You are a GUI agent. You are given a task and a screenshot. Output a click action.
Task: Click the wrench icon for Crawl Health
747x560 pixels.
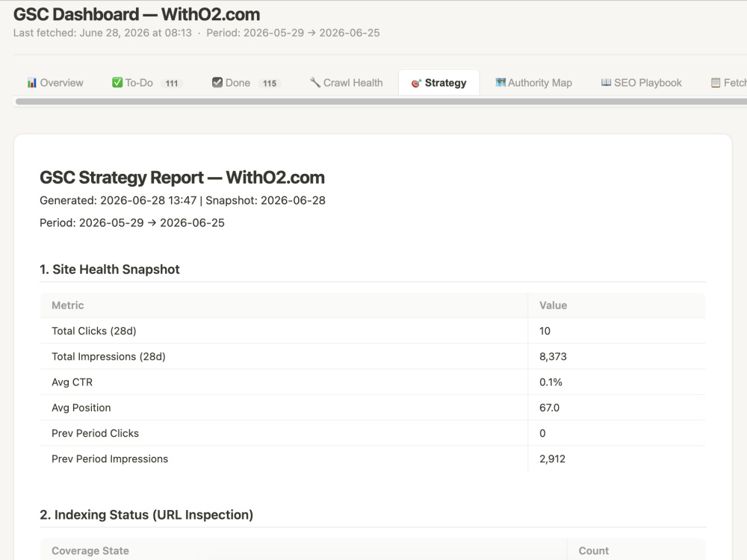(315, 82)
